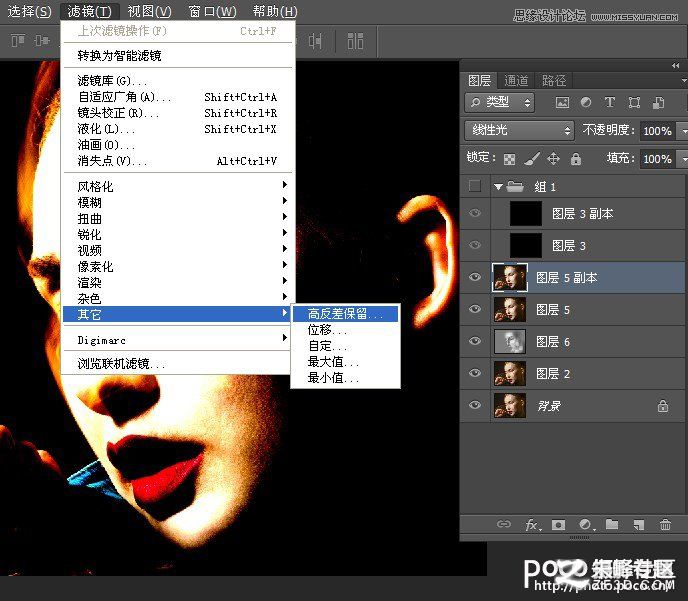The width and height of the screenshot is (688, 601).
Task: Click the 不透明度 value field
Action: [657, 131]
